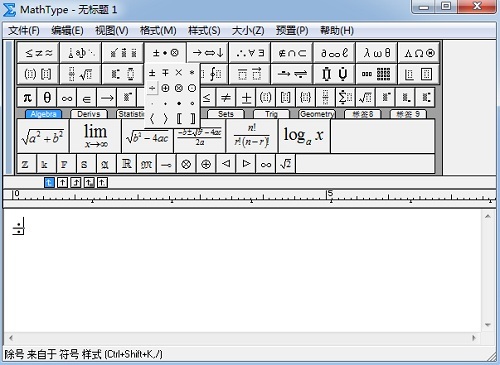Insert the log base a of x expression
The height and width of the screenshot is (365, 500).
(304, 136)
